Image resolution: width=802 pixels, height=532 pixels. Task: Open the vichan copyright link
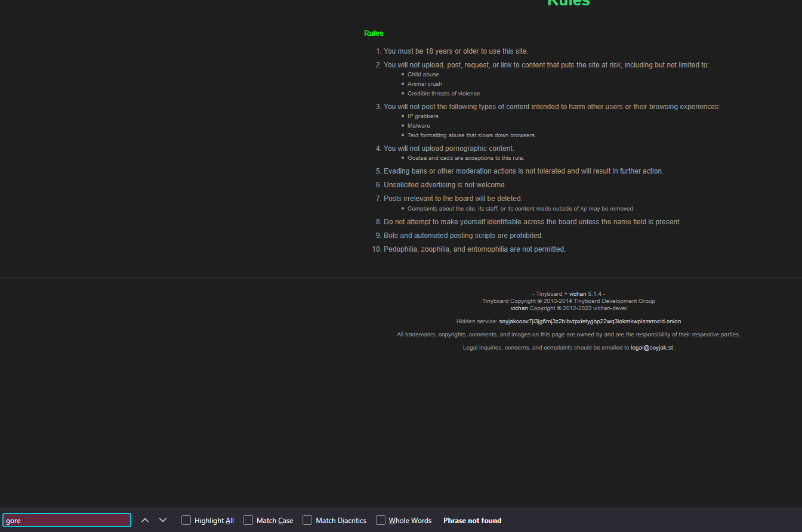click(519, 308)
